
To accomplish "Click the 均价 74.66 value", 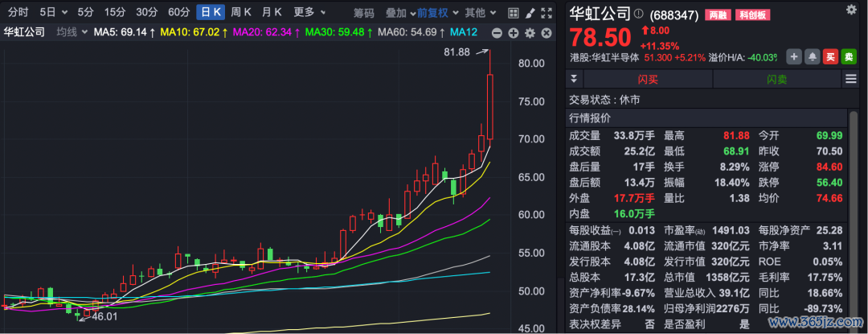I will point(829,198).
